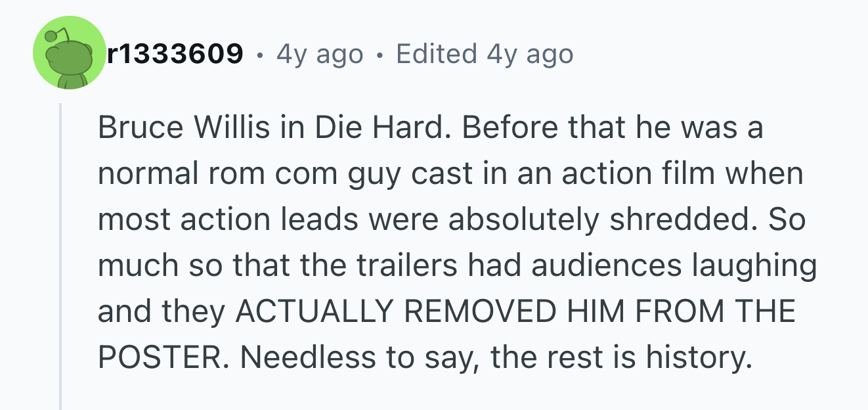Click the dot separator before "Edited"
The image size is (868, 410).
point(380,55)
